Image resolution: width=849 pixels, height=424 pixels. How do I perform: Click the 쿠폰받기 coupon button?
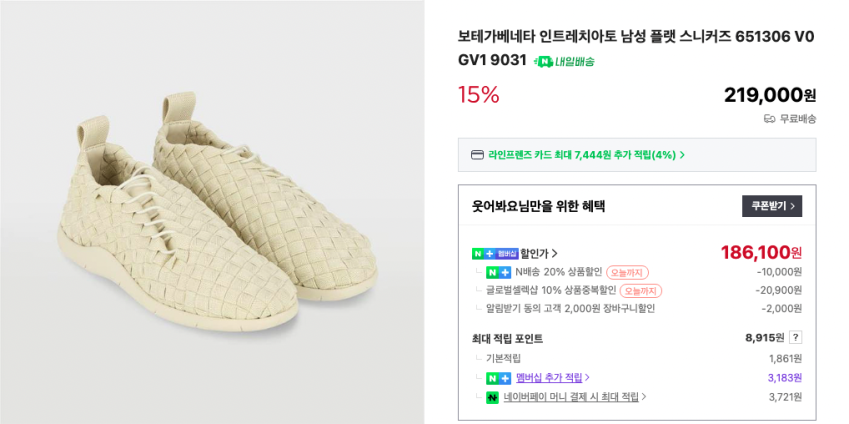[x=772, y=206]
